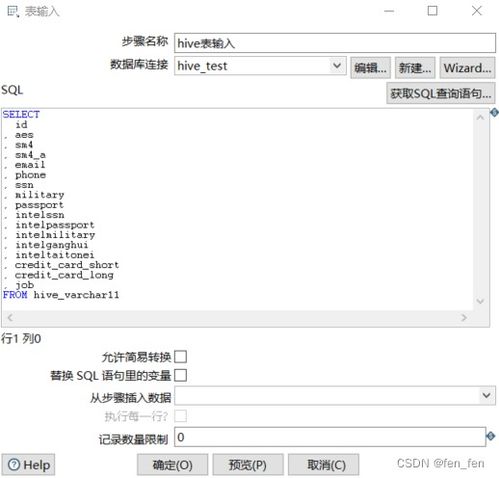Click the credit_card_long column line
The height and width of the screenshot is (478, 499).
click(x=64, y=275)
